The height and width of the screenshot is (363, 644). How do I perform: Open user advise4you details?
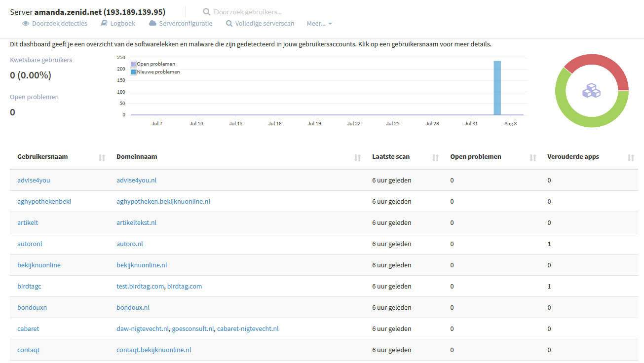[x=34, y=180]
